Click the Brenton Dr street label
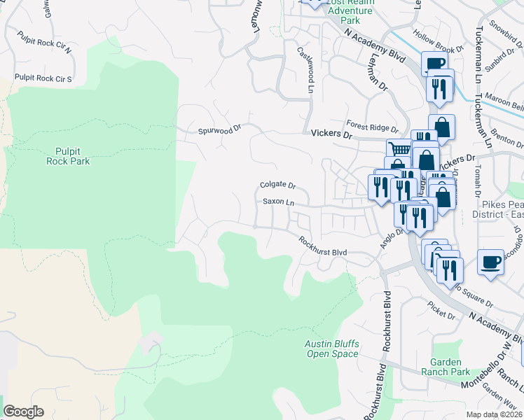 coord(506,139)
